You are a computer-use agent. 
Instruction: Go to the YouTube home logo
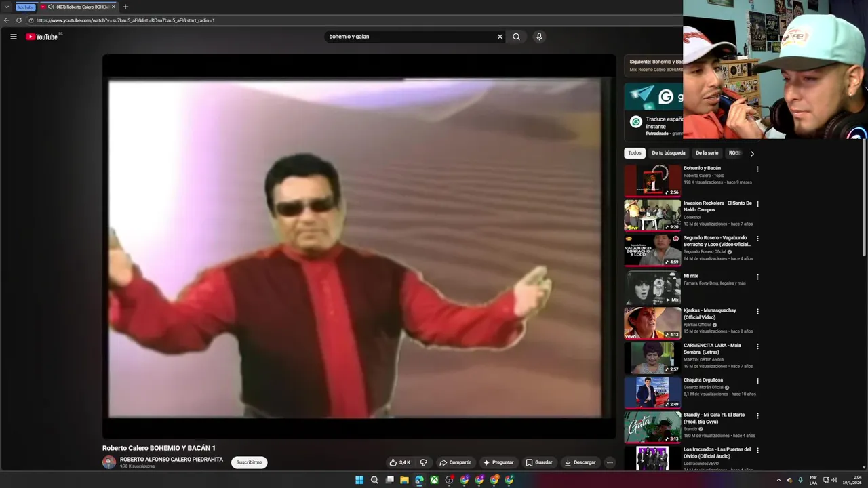point(42,37)
